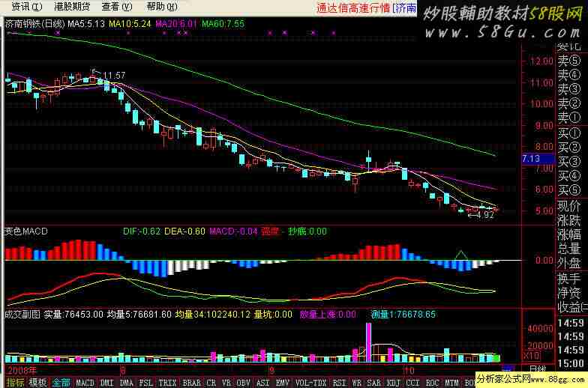Image resolution: width=588 pixels, height=388 pixels.
Task: Click the 放量上涨:0.00 label
Action: (x=328, y=315)
